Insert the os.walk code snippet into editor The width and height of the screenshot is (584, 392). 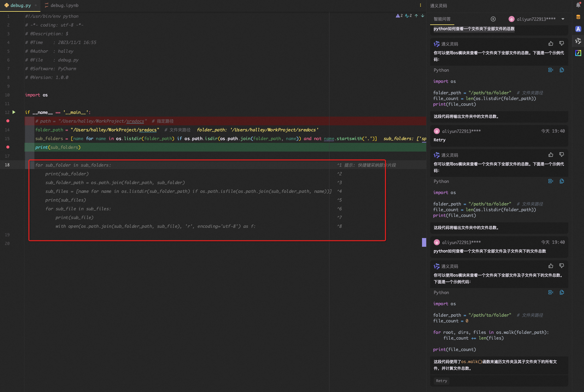551,292
